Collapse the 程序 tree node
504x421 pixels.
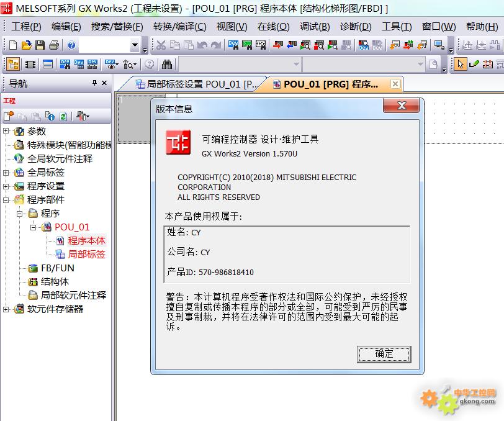19,214
